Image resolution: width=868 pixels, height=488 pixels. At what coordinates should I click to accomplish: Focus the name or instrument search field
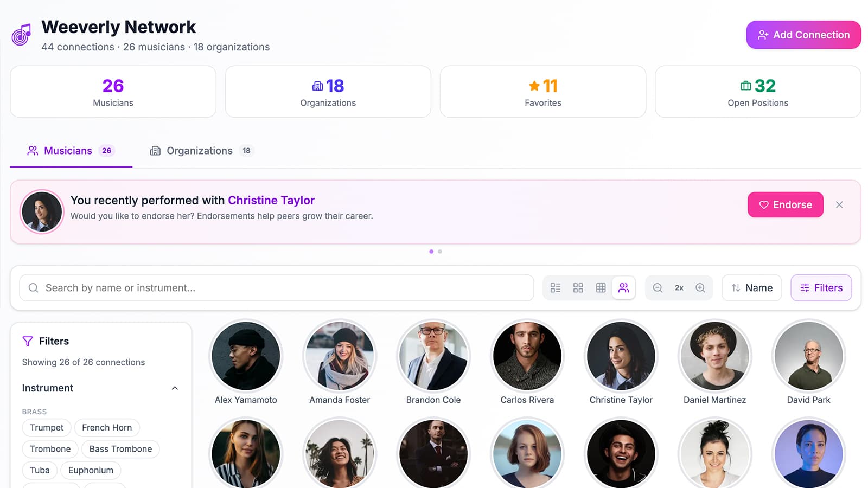[x=277, y=288]
